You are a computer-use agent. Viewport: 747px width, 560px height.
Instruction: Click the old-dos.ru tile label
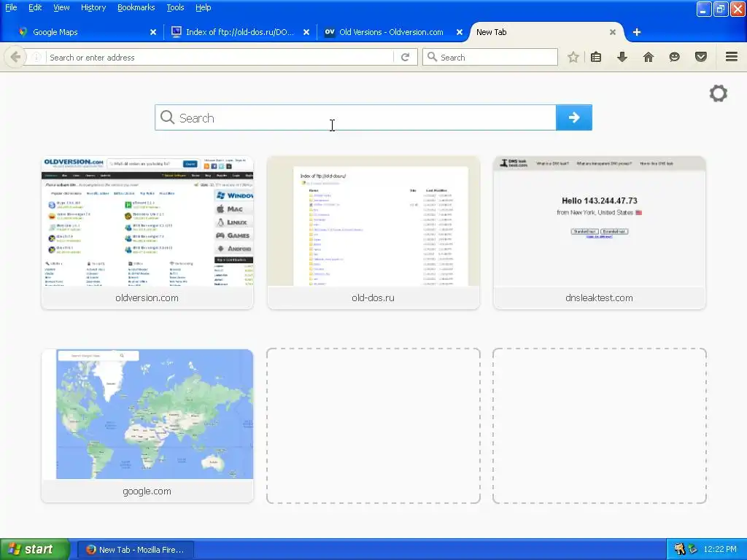tap(373, 297)
